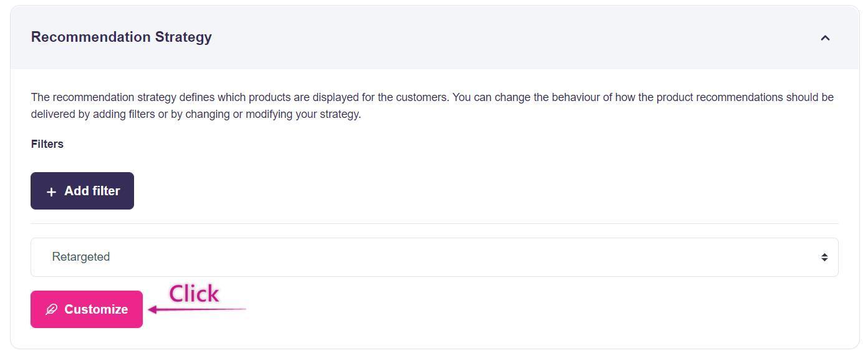Image resolution: width=868 pixels, height=353 pixels.
Task: Click the feather icon on Customize button
Action: [51, 309]
